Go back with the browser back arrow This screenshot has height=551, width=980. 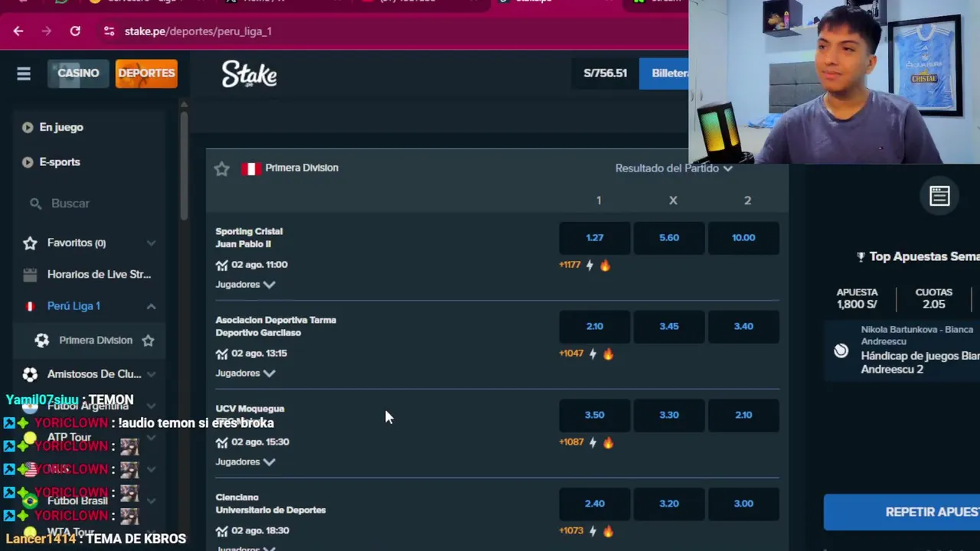coord(18,31)
